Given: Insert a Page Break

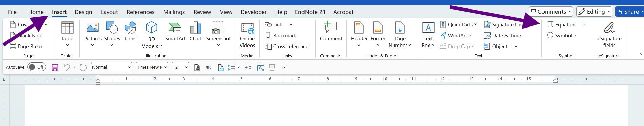Looking at the screenshot, I should pos(26,46).
